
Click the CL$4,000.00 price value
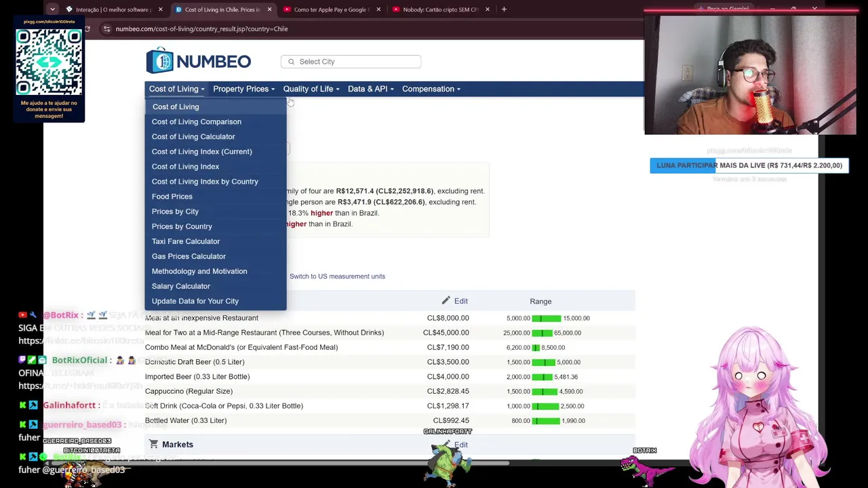[x=448, y=376]
